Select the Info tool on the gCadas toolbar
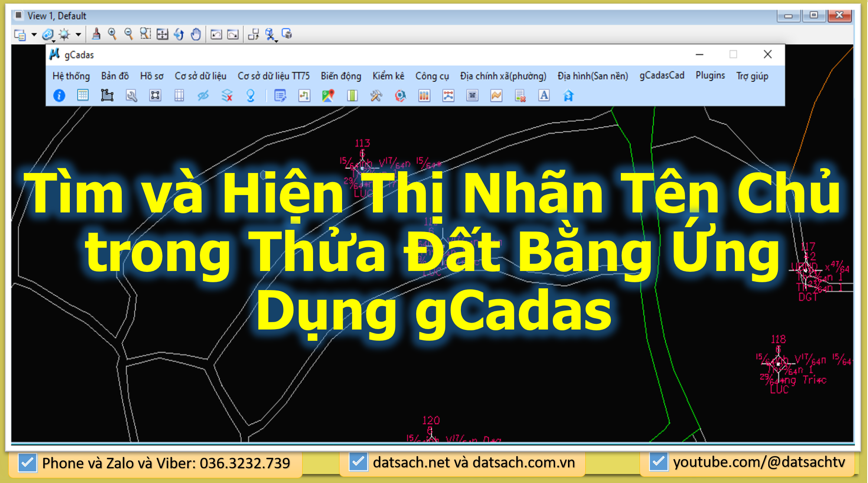The width and height of the screenshot is (868, 483). click(x=59, y=96)
